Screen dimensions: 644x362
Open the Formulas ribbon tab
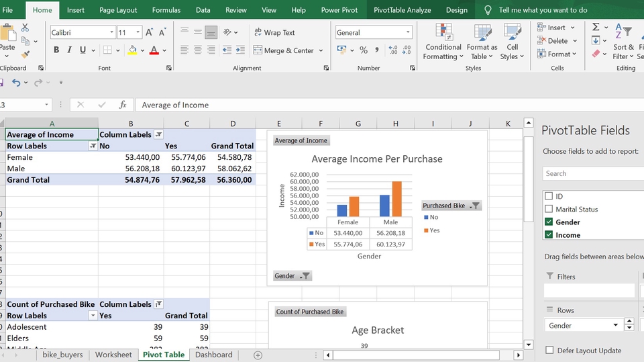point(166,10)
